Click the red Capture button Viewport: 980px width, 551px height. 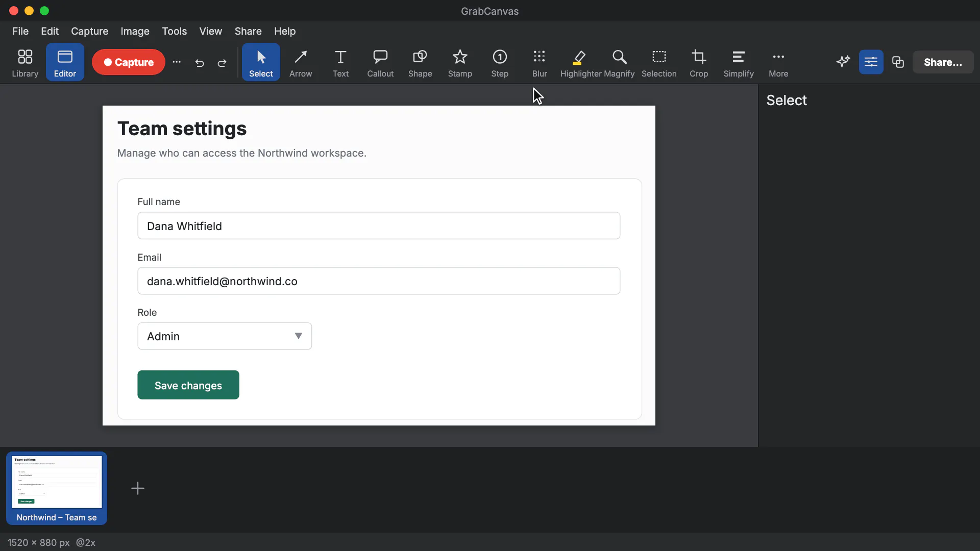pos(129,62)
